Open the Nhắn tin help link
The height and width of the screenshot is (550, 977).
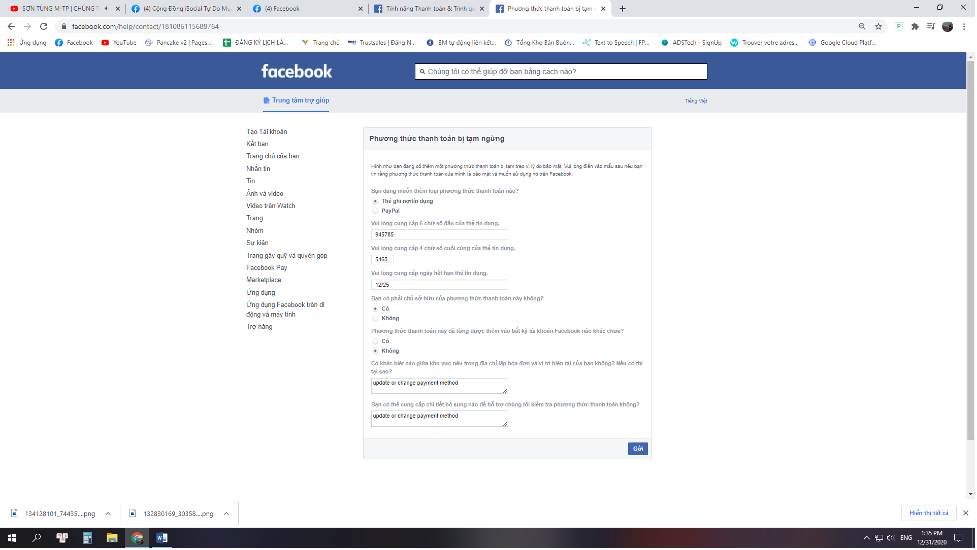click(x=258, y=169)
